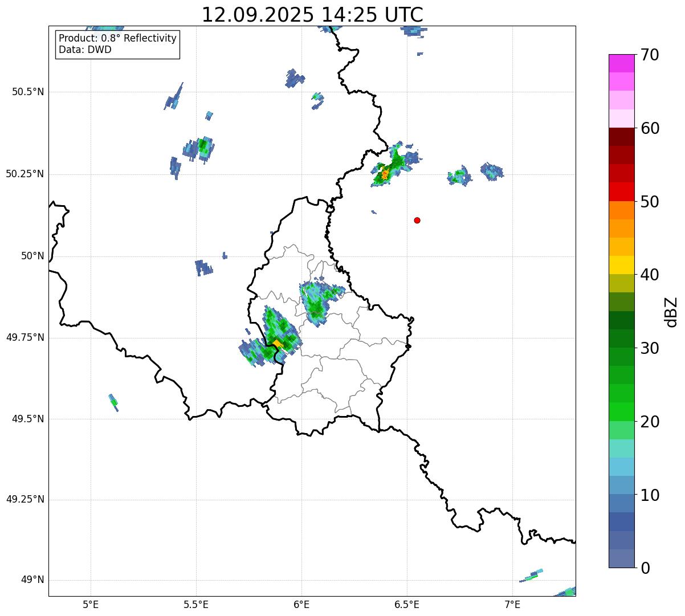Click the orange storm core near 50.25°N
The height and width of the screenshot is (616, 685).
(385, 173)
